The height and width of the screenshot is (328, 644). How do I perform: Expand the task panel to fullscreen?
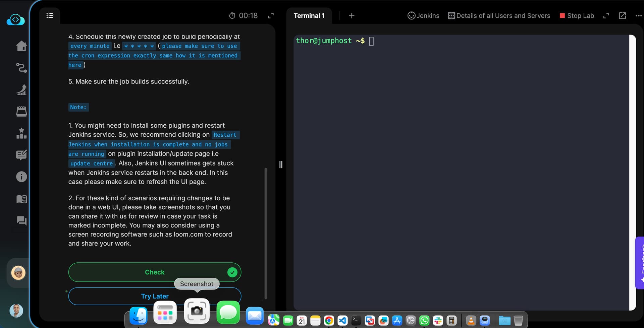[271, 15]
